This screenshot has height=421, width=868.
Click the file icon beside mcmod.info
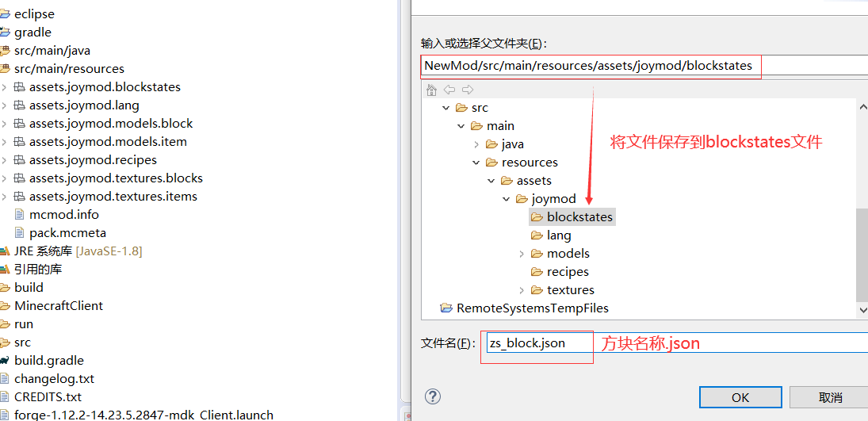pos(19,214)
